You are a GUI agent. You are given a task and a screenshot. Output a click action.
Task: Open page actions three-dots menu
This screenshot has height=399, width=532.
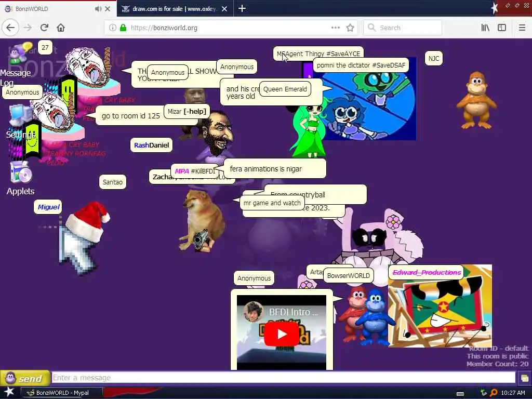click(x=336, y=28)
